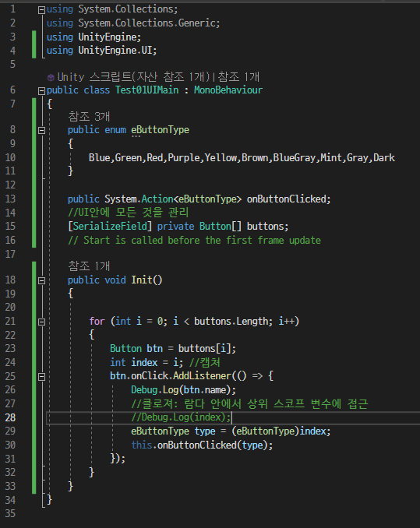Screen dimensions: 420x528
Task: Click the UnityEngine.UI using statement
Action: click(x=101, y=51)
